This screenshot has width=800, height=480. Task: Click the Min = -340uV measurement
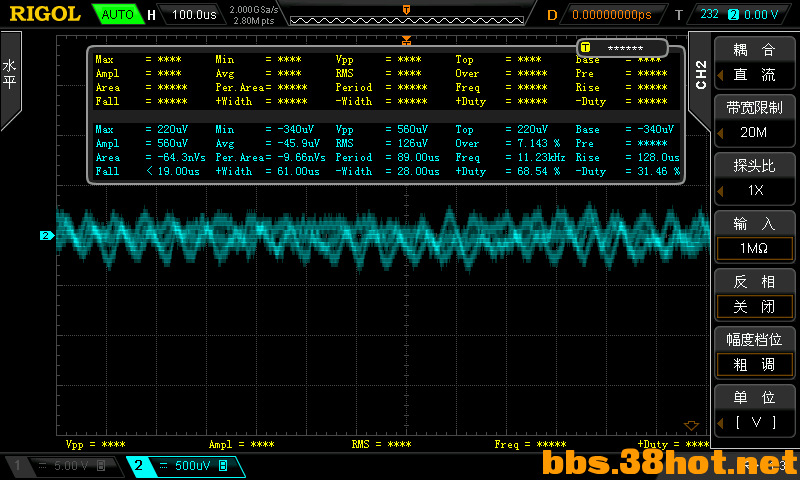(x=264, y=130)
